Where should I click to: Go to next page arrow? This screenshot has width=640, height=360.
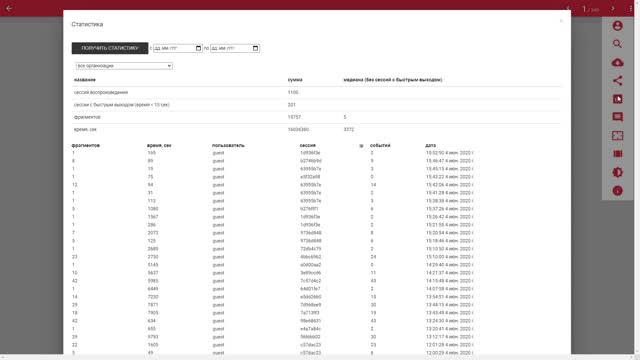613,8
